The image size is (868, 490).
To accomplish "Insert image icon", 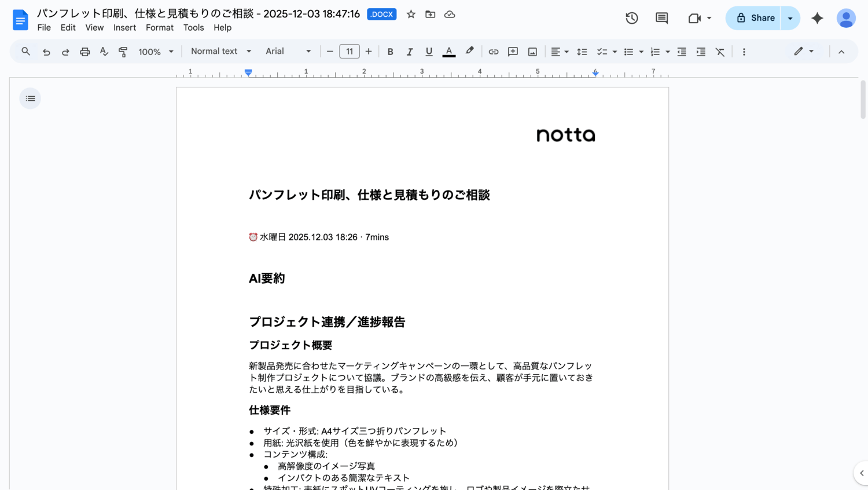I will point(532,52).
